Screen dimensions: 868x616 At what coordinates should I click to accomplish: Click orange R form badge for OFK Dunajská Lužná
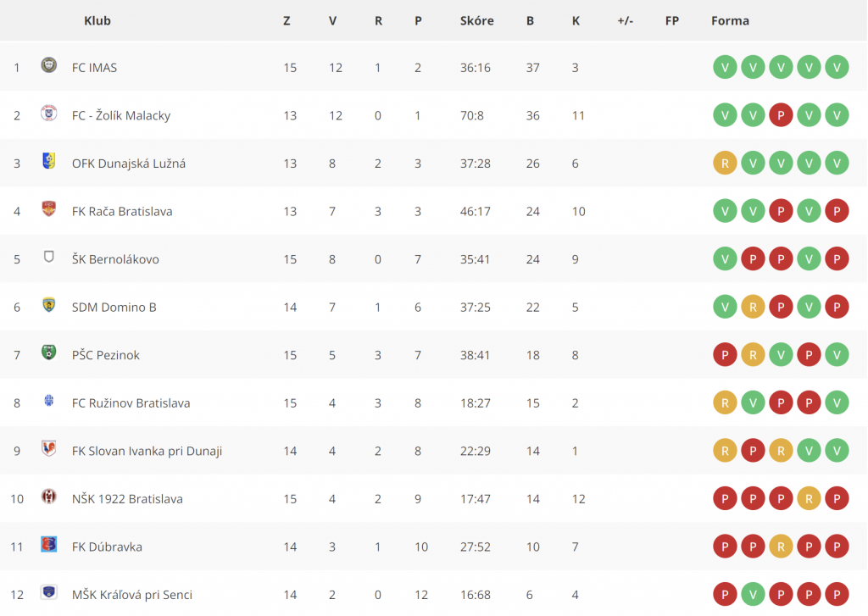725,164
